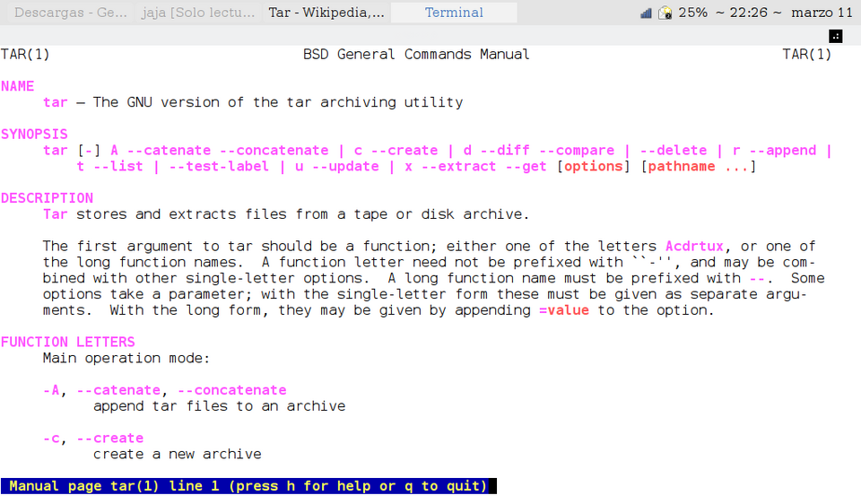
Task: Click the SYNOPSIS section heading
Action: 34,134
